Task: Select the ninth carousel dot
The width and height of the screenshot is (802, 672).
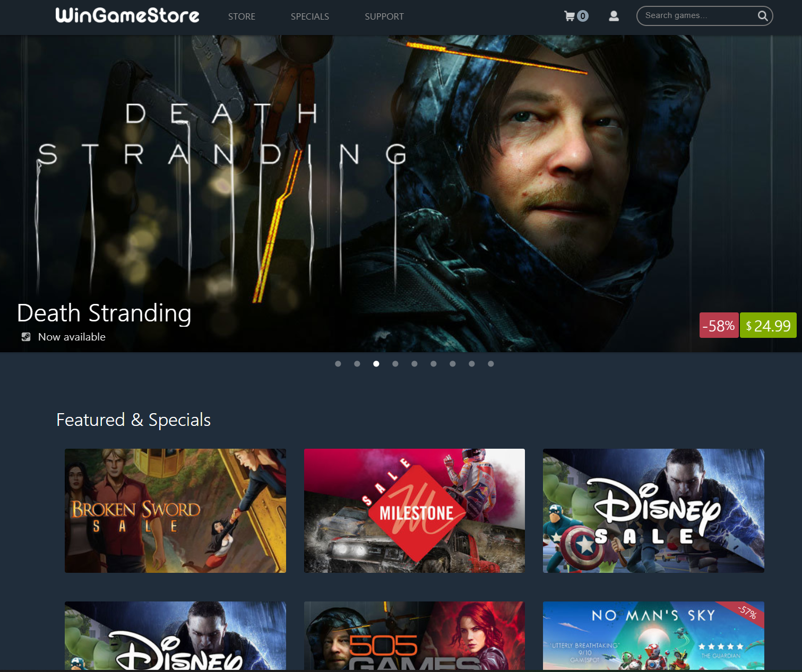Action: tap(491, 364)
